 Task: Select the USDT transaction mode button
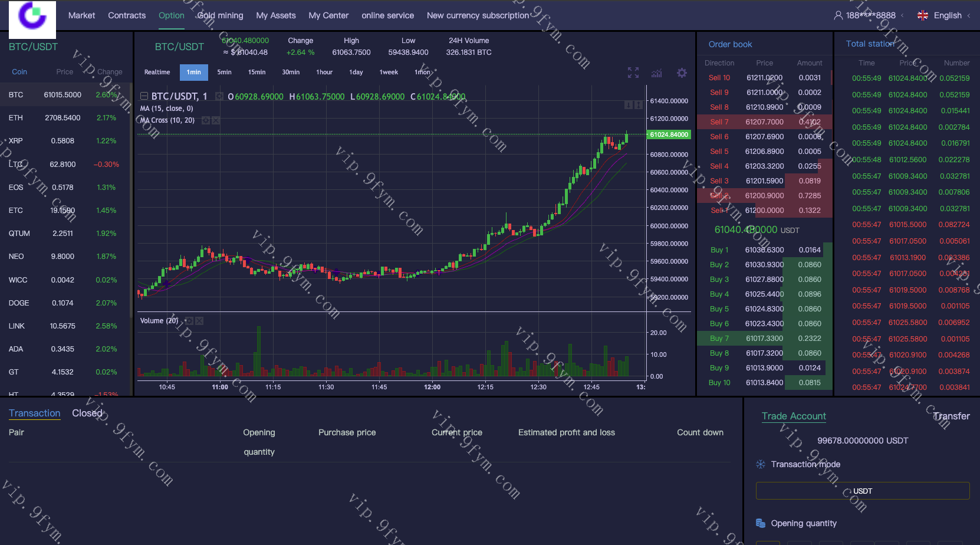click(862, 491)
